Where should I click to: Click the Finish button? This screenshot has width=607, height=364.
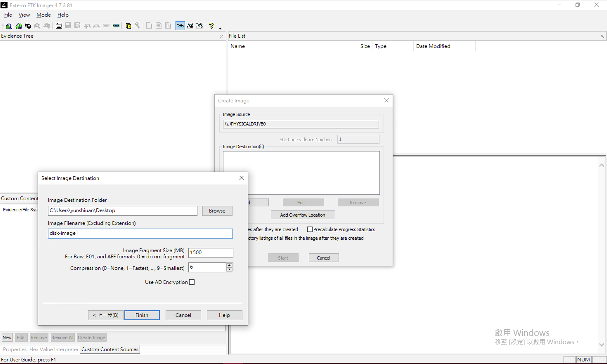142,315
